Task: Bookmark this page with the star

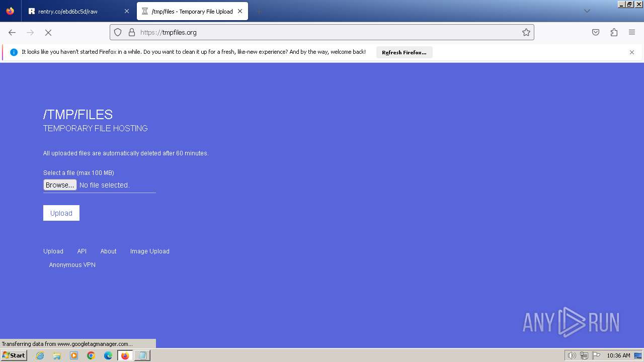Action: tap(526, 32)
